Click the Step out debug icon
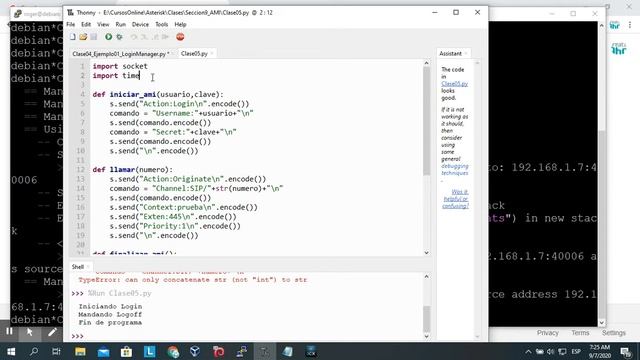 pyautogui.click(x=155, y=37)
